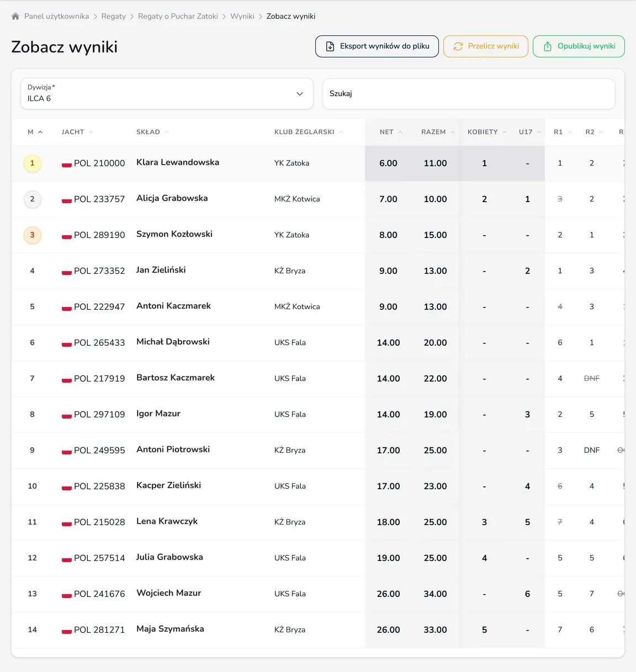Select Lena Krawczyk name
Viewport: 636px width, 672px height.
(167, 521)
